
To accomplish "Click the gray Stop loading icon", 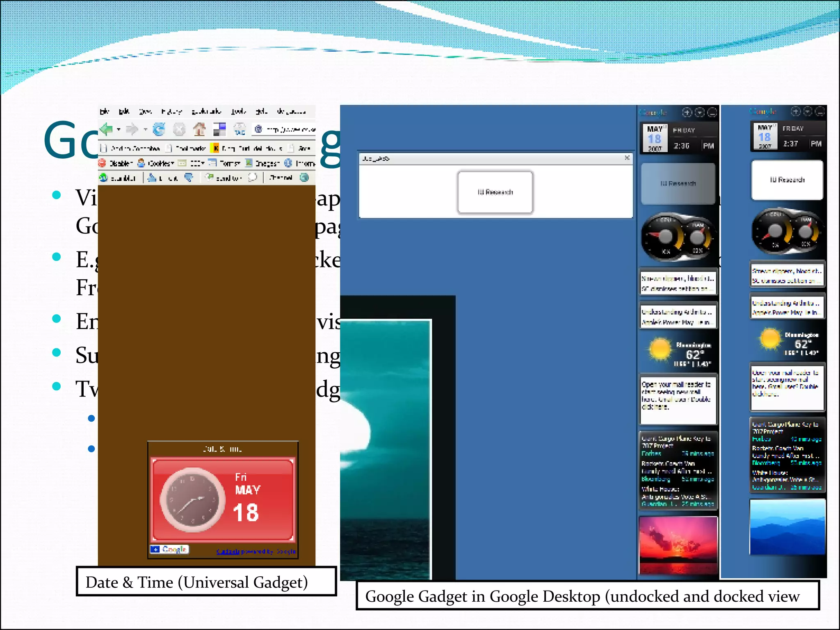I will [x=179, y=130].
